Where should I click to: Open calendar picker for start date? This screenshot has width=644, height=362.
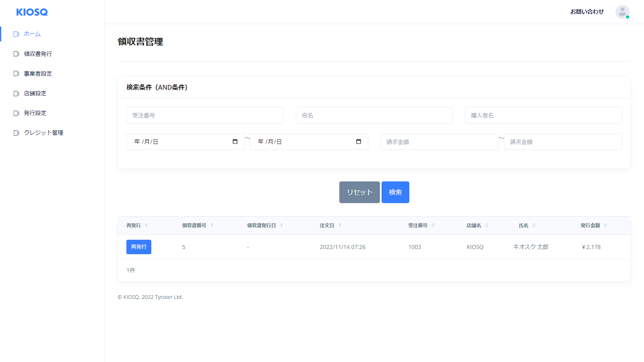click(235, 142)
